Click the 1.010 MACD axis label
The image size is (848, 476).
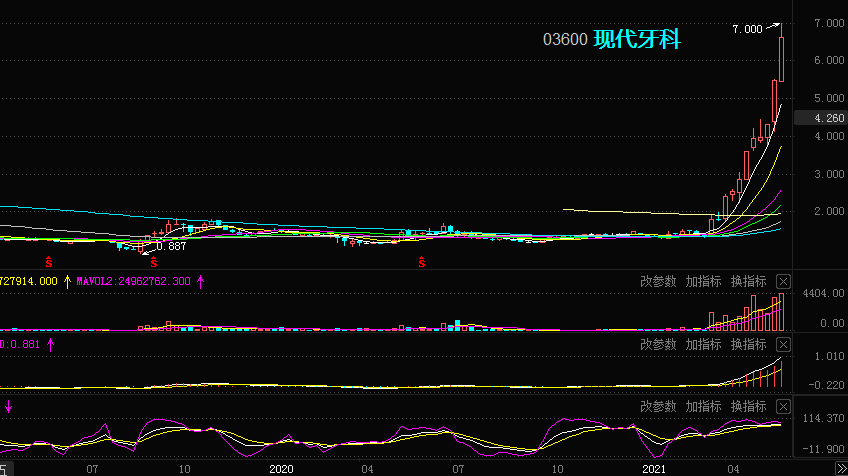pyautogui.click(x=829, y=356)
